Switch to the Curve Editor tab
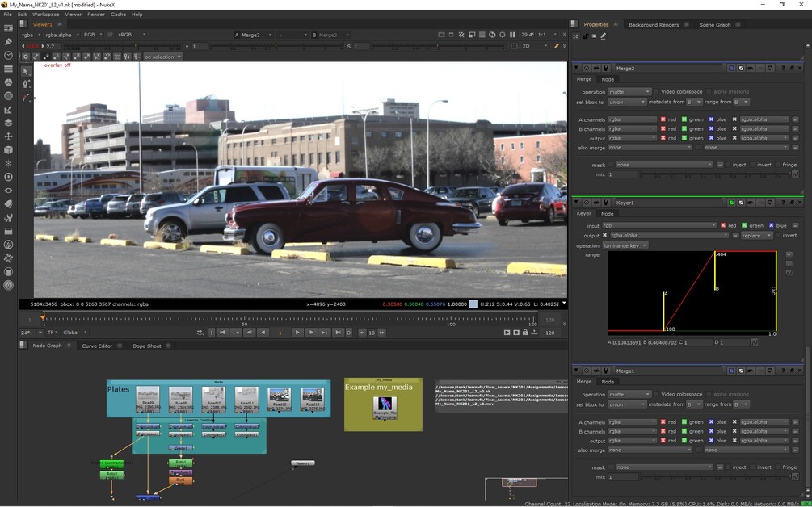 point(97,346)
